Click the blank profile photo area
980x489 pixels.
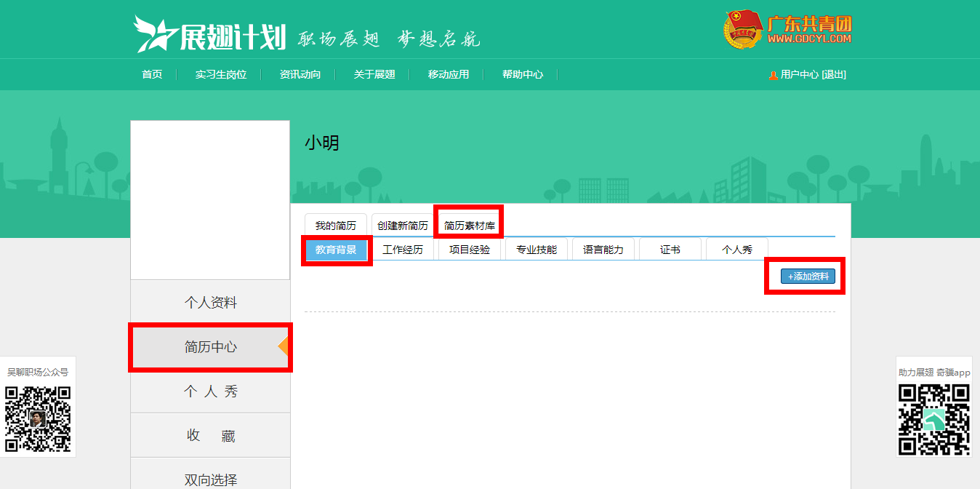(210, 200)
